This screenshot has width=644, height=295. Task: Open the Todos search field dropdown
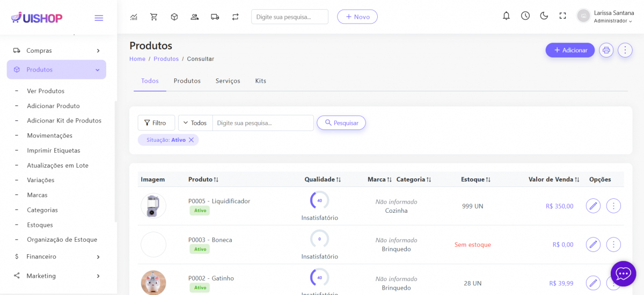[x=195, y=123]
